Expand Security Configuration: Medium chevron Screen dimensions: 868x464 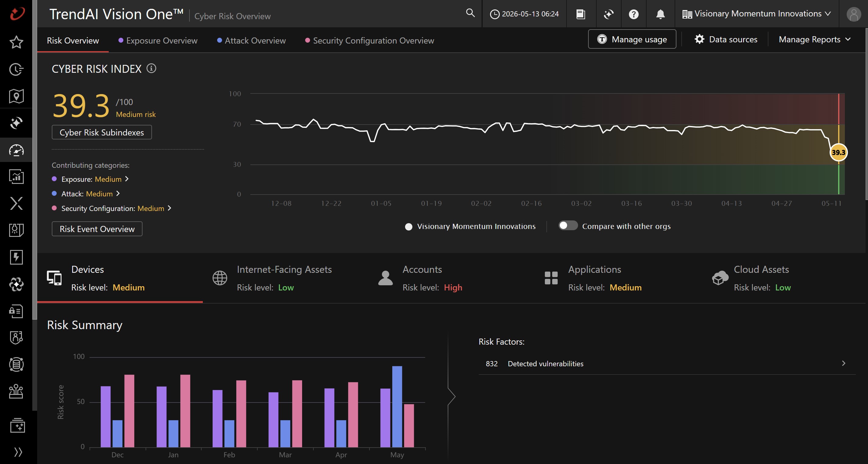point(170,208)
